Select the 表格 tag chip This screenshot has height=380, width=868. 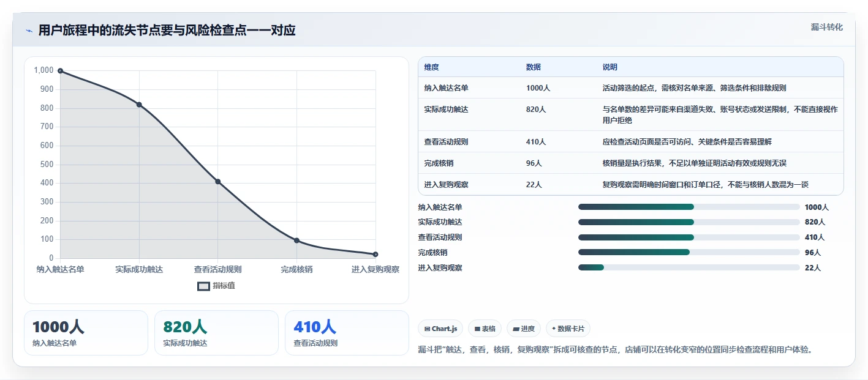pyautogui.click(x=485, y=329)
